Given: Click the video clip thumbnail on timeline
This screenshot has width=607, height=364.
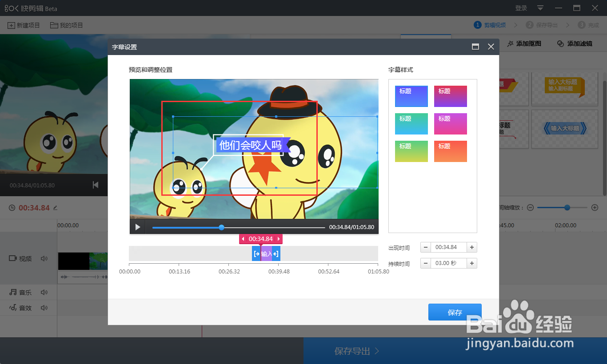Looking at the screenshot, I should (83, 261).
